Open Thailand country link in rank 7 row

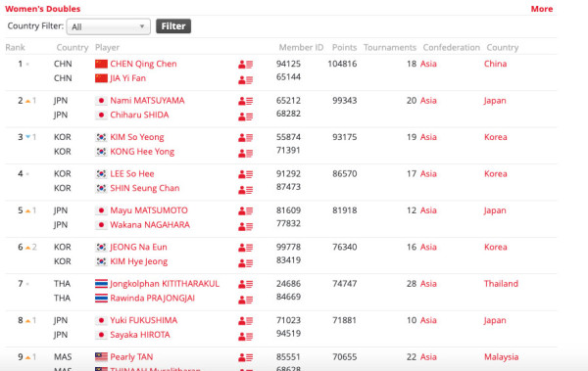pos(501,284)
